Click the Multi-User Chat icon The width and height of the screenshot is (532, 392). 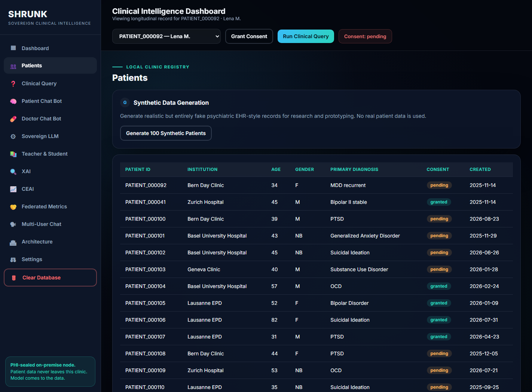point(13,224)
